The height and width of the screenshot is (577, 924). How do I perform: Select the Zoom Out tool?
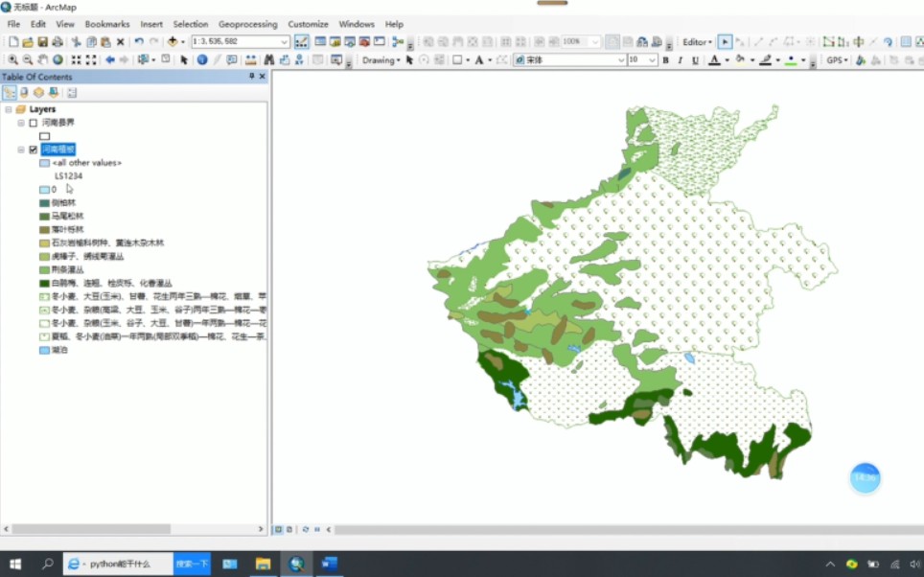pyautogui.click(x=27, y=60)
